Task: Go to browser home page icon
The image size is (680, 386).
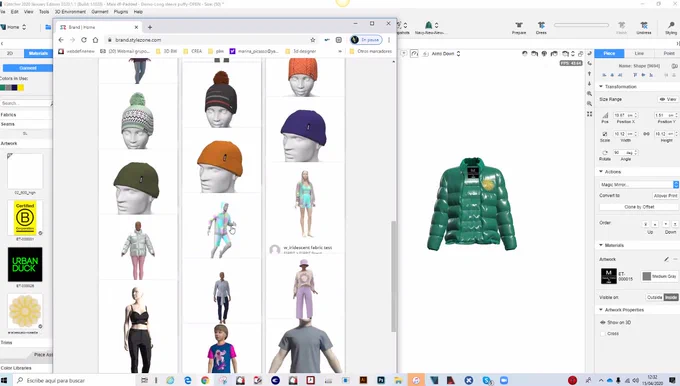Action: tap(95, 40)
